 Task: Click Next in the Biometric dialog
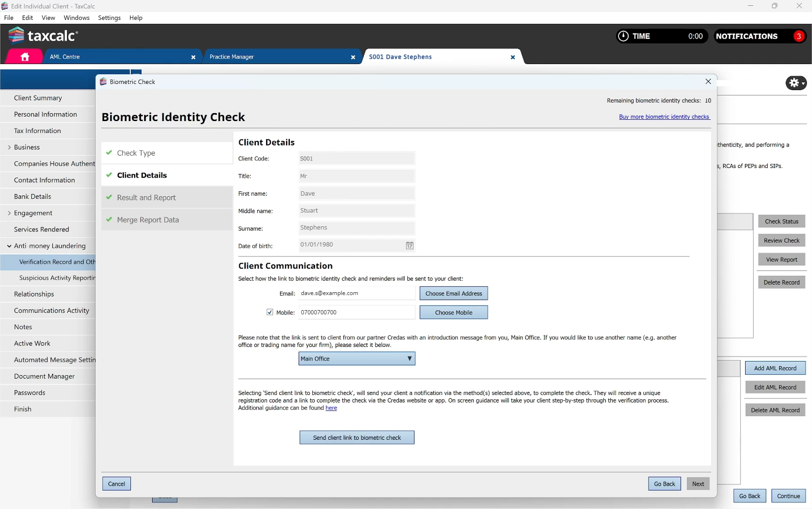click(x=698, y=484)
